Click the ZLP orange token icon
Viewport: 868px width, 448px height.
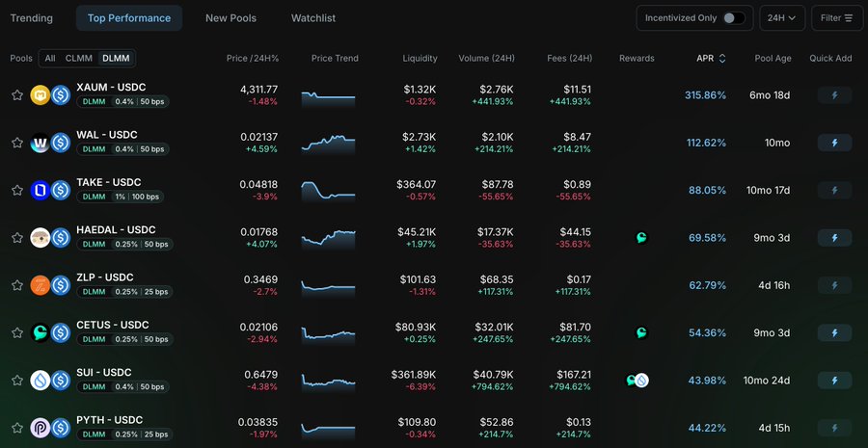click(x=41, y=285)
